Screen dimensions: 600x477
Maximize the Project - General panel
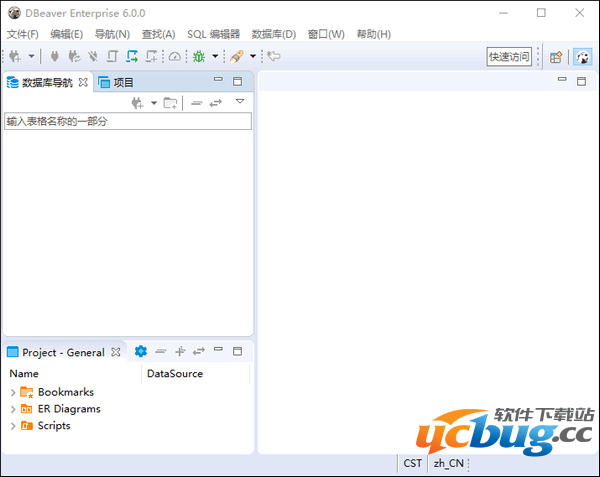point(238,351)
